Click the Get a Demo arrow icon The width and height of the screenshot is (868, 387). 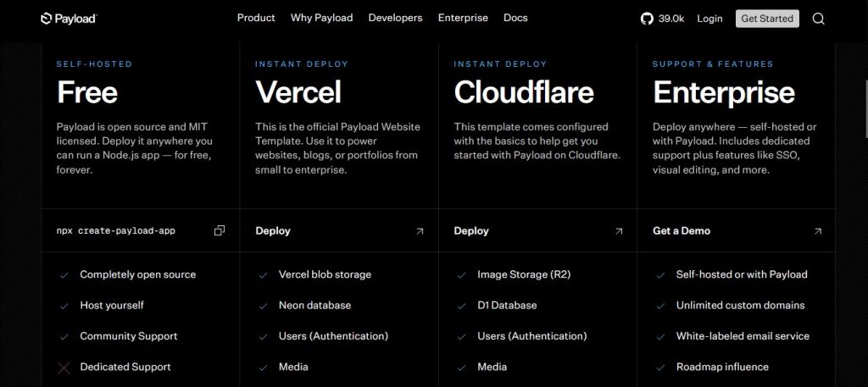[x=817, y=230]
